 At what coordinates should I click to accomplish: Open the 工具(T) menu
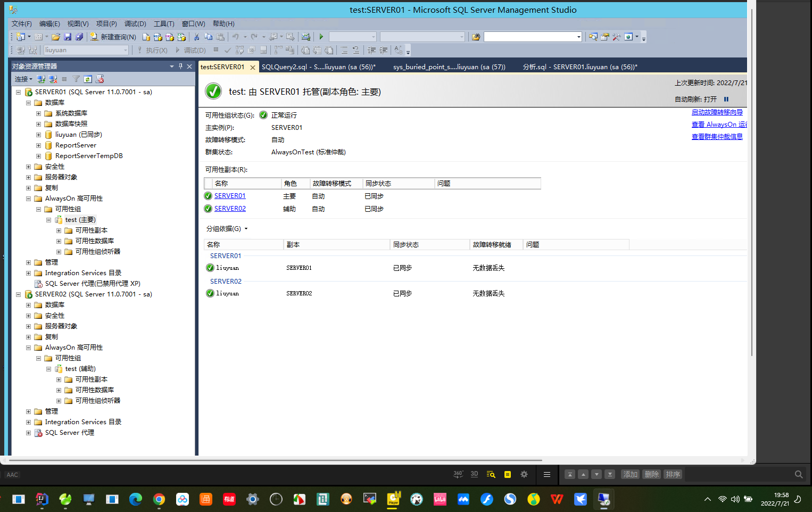pyautogui.click(x=164, y=24)
